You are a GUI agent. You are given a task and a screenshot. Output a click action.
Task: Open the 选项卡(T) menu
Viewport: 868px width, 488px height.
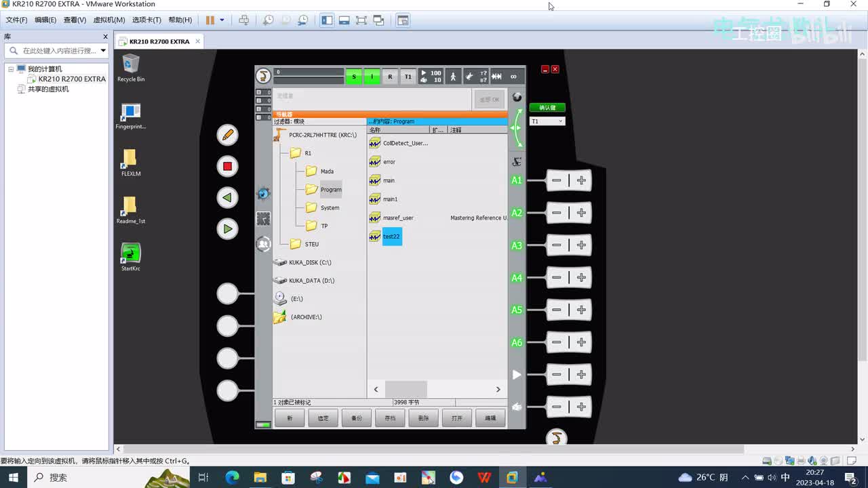tap(146, 20)
